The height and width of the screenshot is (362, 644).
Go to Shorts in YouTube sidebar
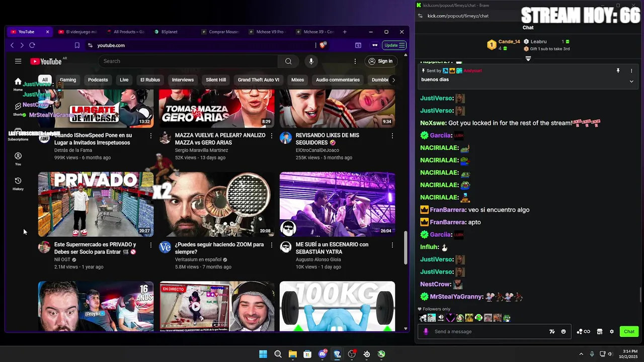[x=18, y=109]
